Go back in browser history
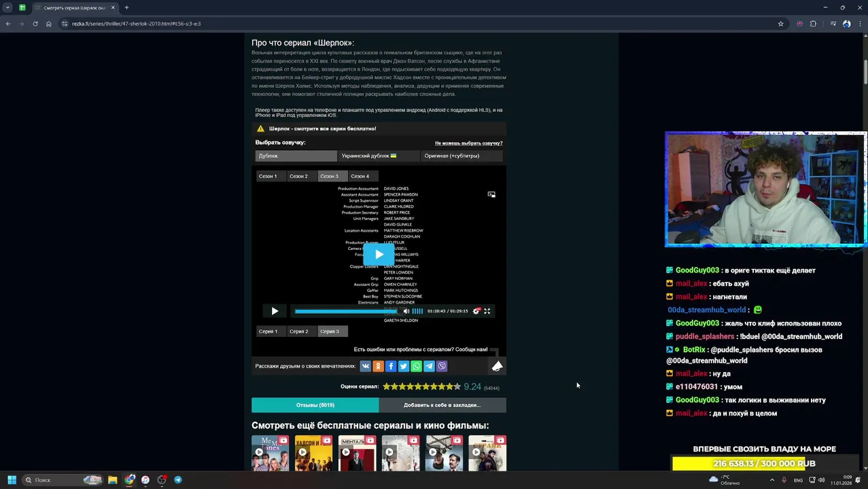The height and width of the screenshot is (489, 868). point(8,24)
